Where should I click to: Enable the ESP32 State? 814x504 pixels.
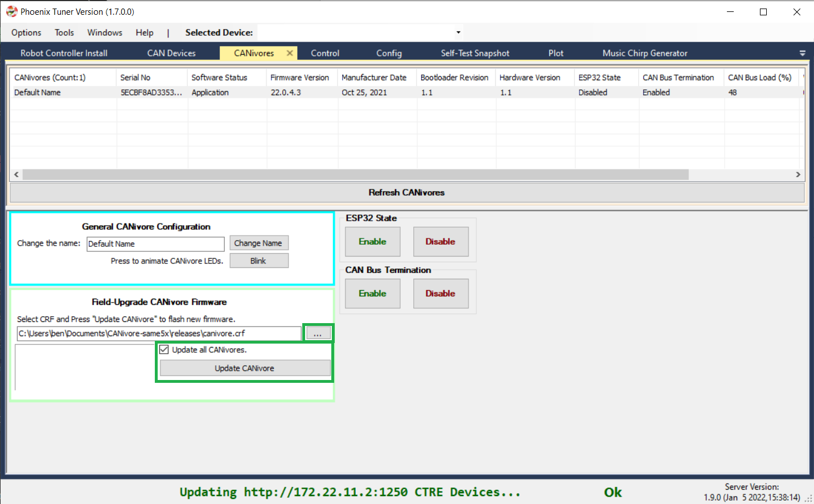pyautogui.click(x=373, y=242)
